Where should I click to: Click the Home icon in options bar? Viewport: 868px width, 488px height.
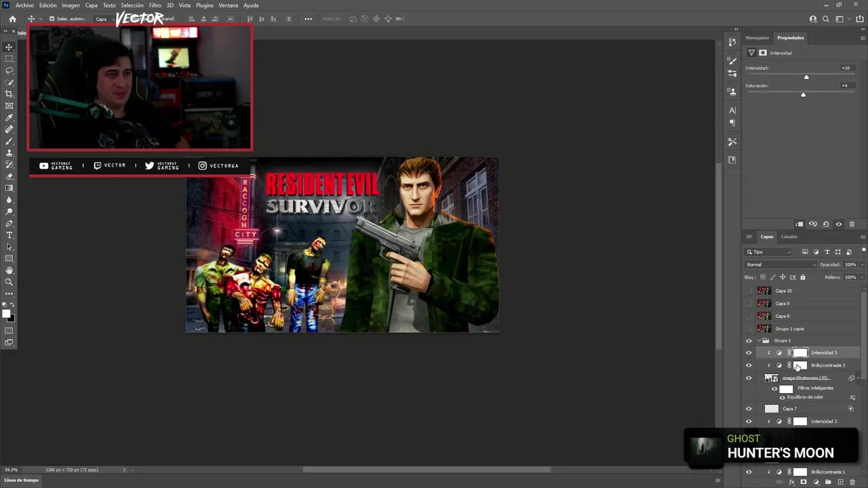pos(12,19)
